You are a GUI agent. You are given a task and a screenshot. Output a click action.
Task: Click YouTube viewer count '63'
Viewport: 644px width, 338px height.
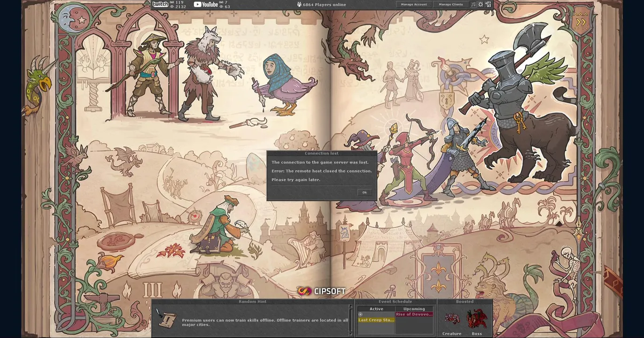click(227, 7)
